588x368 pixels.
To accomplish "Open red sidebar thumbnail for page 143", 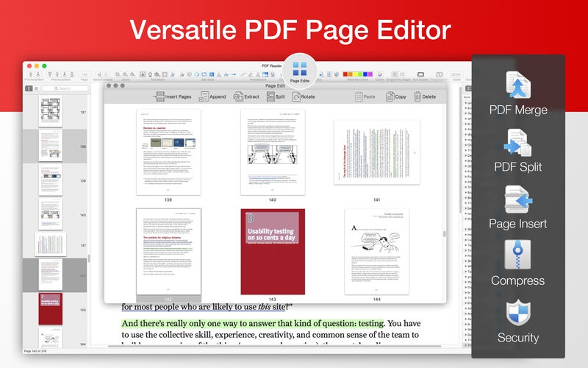I will [51, 309].
